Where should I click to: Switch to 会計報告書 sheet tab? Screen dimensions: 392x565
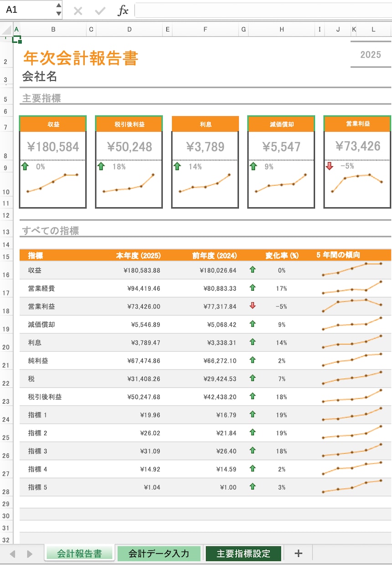coord(79,554)
